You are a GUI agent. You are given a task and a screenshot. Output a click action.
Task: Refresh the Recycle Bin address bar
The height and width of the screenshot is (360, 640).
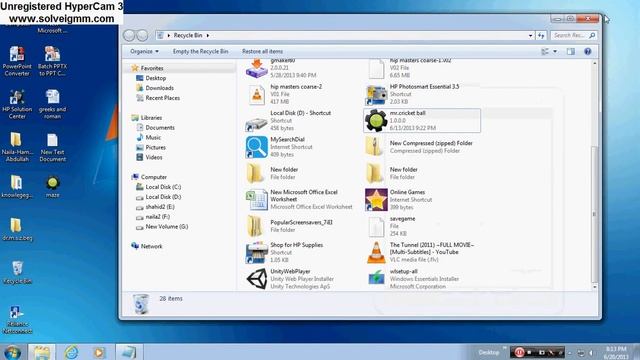(x=541, y=36)
